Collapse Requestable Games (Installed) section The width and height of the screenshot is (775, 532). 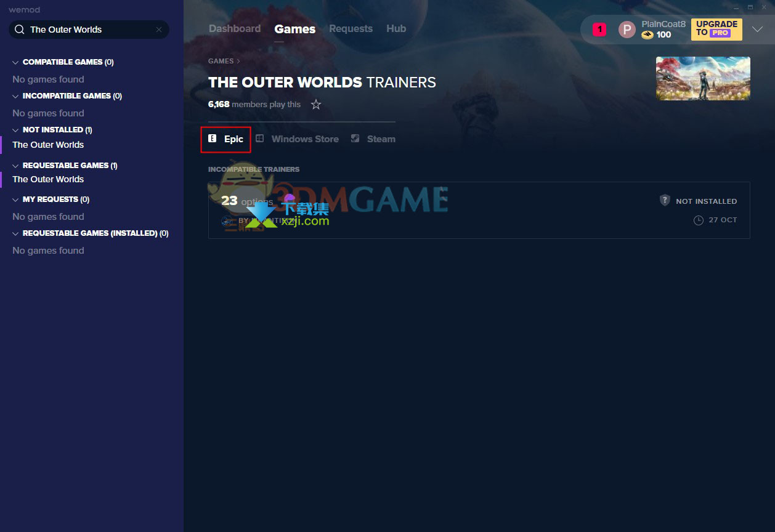(x=15, y=233)
